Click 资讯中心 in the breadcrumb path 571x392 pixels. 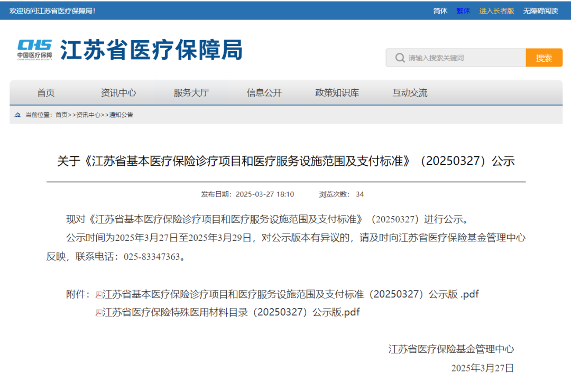coord(88,115)
